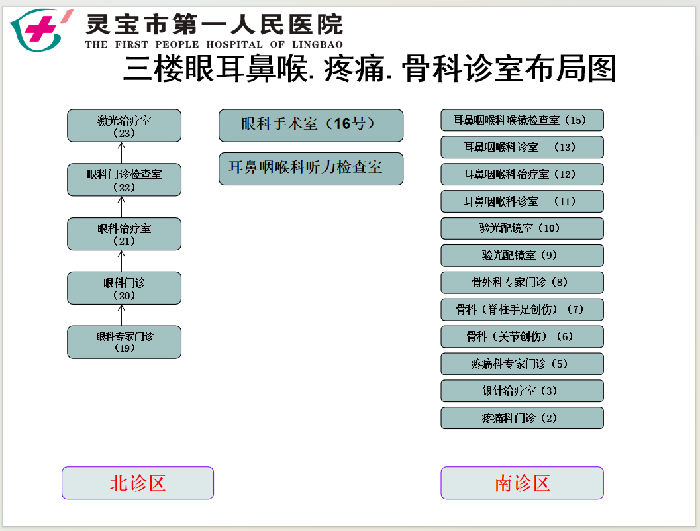
Task: Open the 银针治疗室 (3) box
Action: 522,391
